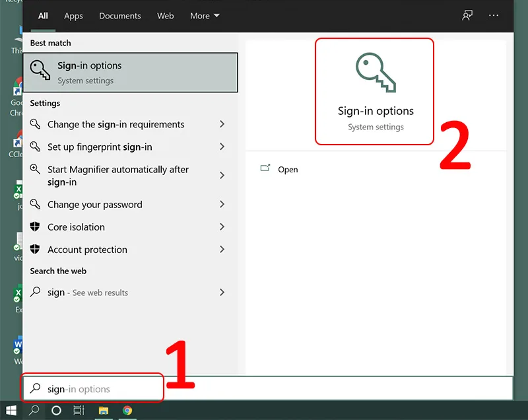Image resolution: width=528 pixels, height=420 pixels.
Task: Click the search input field at the bottom
Action: [92, 388]
